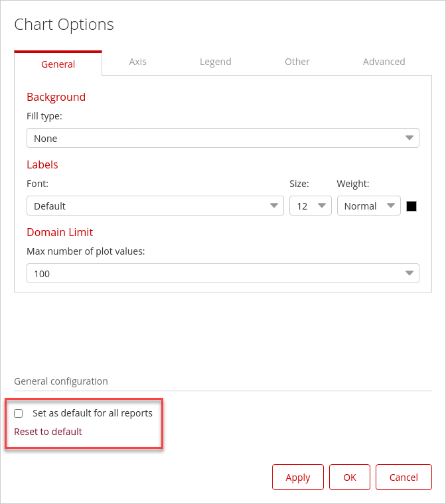This screenshot has width=446, height=504.
Task: Go to the Other tab
Action: [x=297, y=62]
